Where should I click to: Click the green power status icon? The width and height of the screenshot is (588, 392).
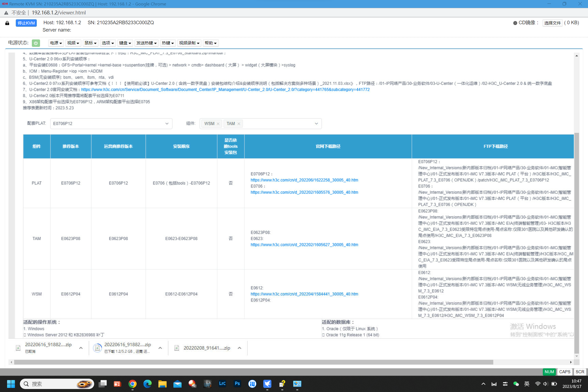coord(36,43)
